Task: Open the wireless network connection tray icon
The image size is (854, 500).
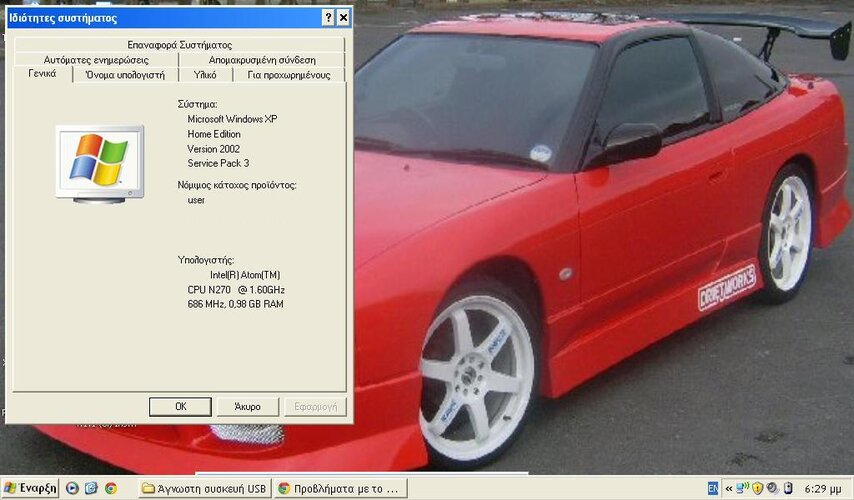Action: tap(742, 488)
